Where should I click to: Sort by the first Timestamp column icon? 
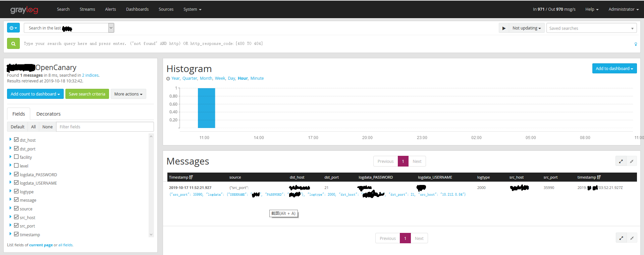coord(191,177)
